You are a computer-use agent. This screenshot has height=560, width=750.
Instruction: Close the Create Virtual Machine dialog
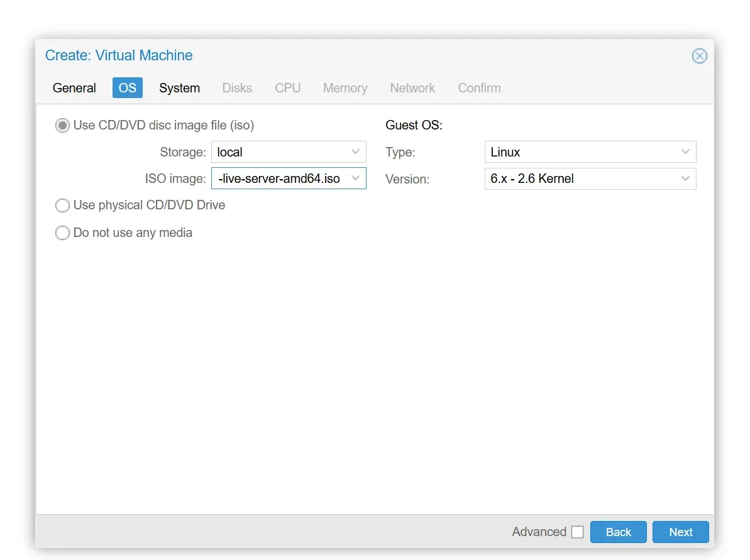click(x=699, y=56)
